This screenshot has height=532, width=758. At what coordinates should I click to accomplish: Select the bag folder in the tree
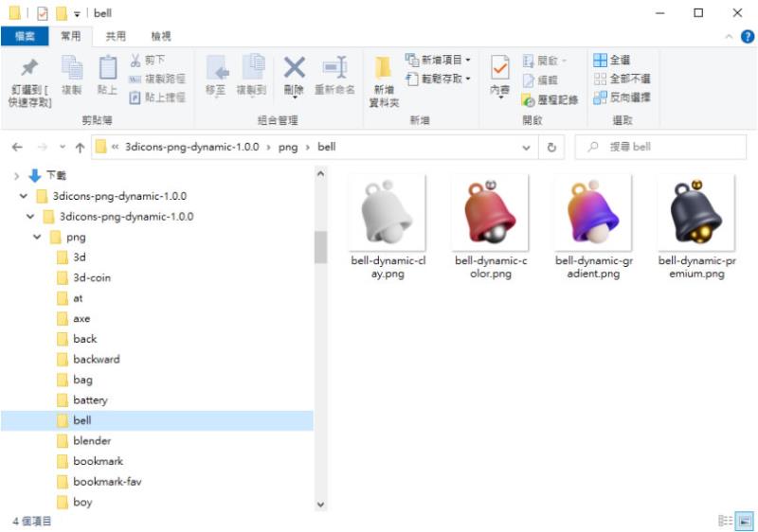82,380
